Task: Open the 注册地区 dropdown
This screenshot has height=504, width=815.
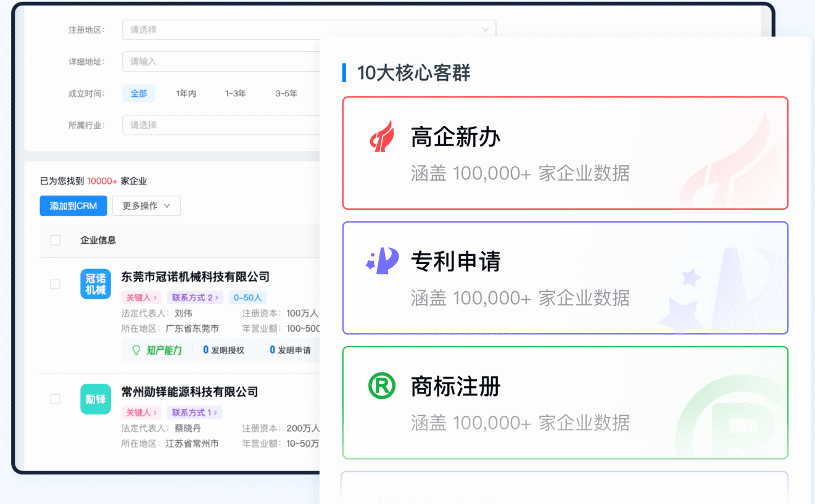Action: (x=308, y=30)
